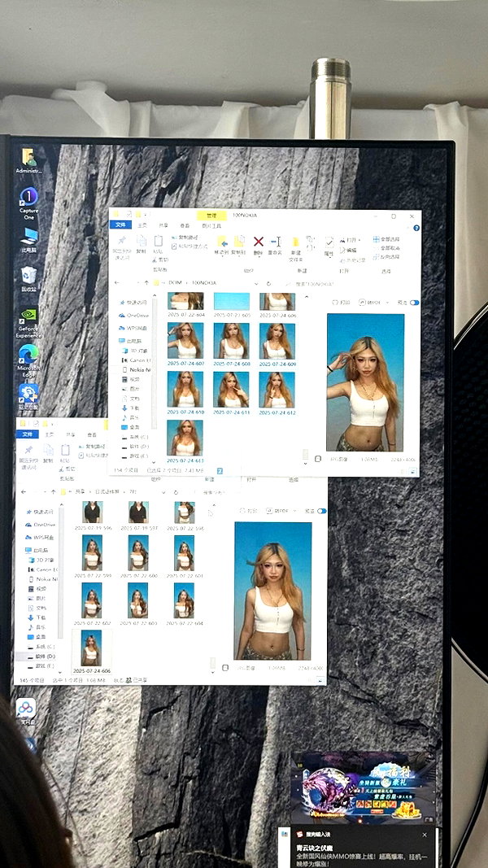Viewport: 488px width, 868px height.
Task: Open address history dropdown in lower Explorer window
Action: pos(163,491)
